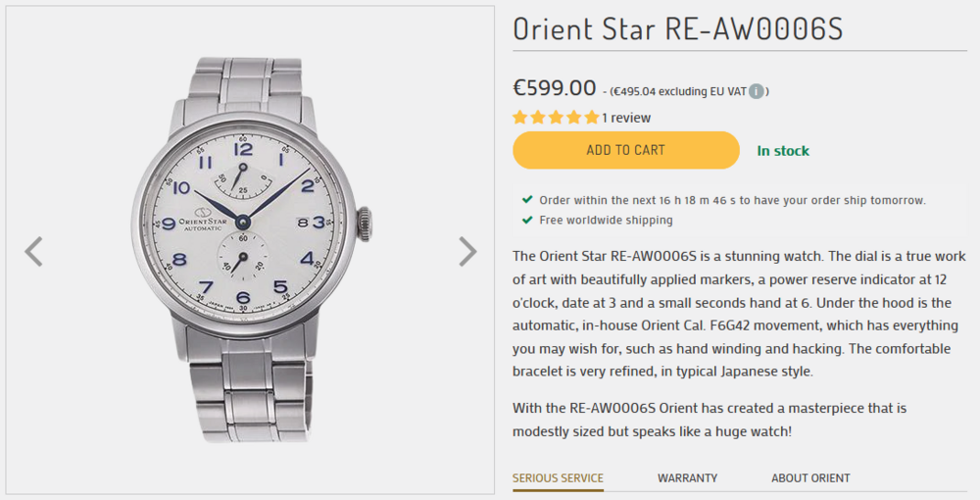Open the Warranty tab
This screenshot has width=980, height=500.
[x=687, y=478]
